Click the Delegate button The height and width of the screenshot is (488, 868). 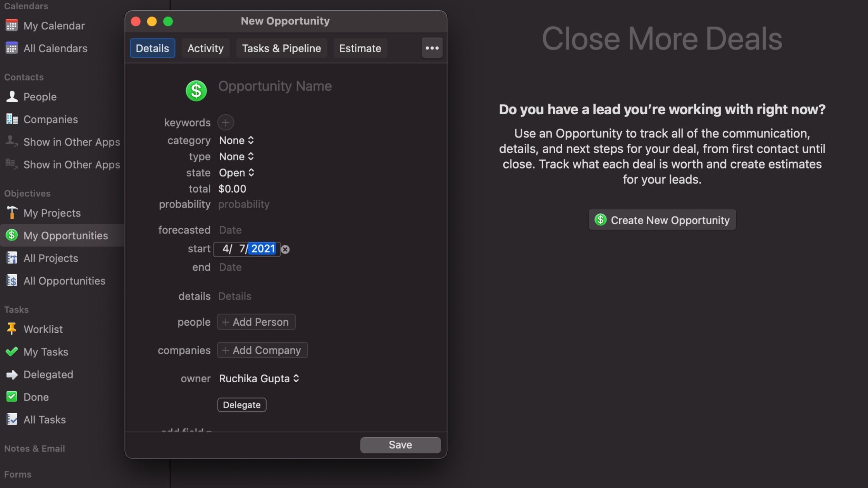241,405
